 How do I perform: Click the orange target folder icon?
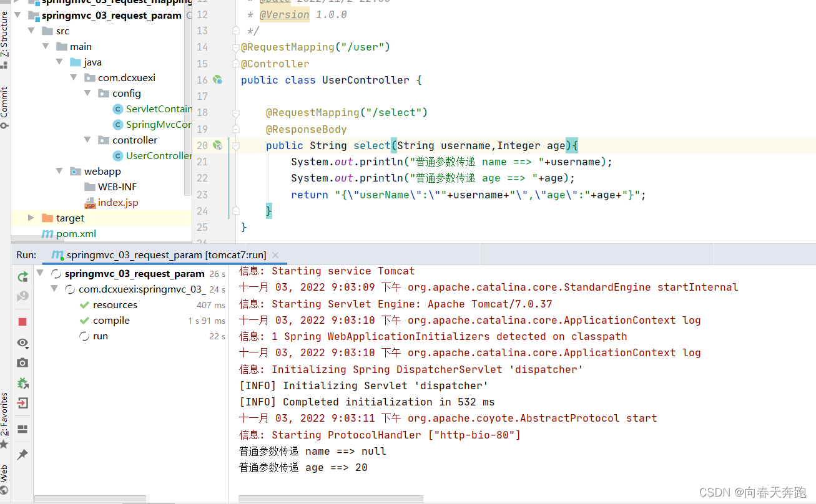click(x=47, y=218)
